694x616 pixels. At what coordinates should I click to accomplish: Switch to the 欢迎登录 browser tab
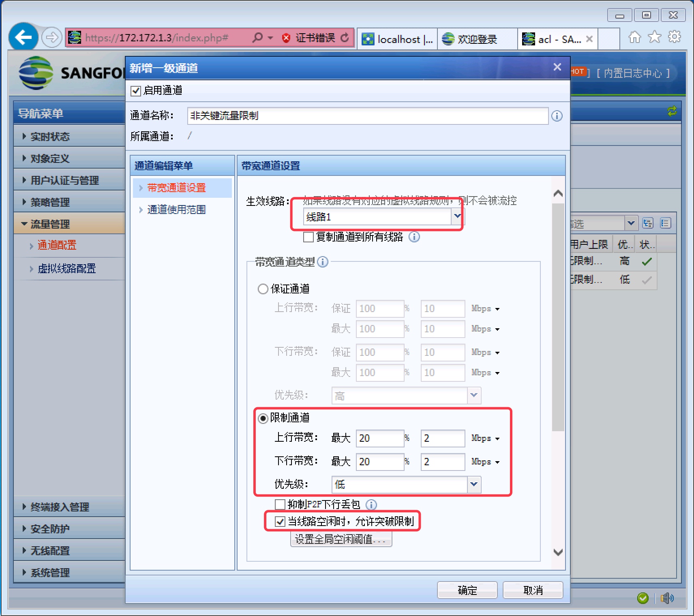[477, 39]
